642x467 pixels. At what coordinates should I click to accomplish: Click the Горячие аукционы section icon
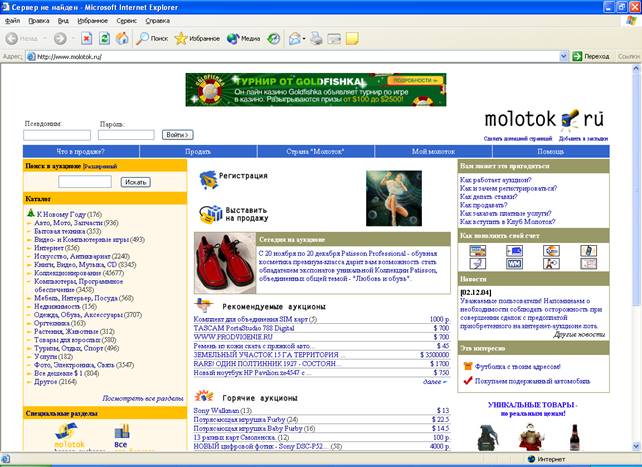click(204, 396)
